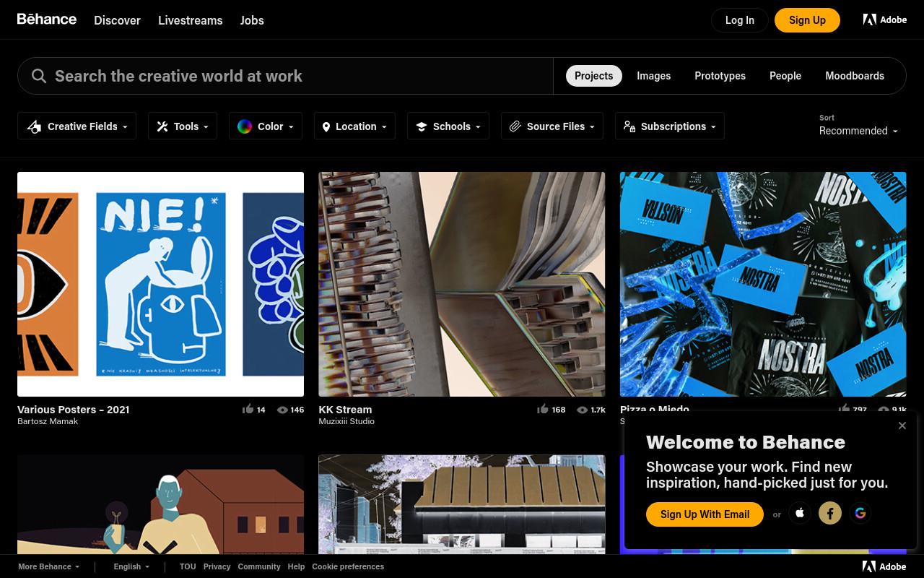Click the Subscriptions person-lock icon

click(629, 126)
